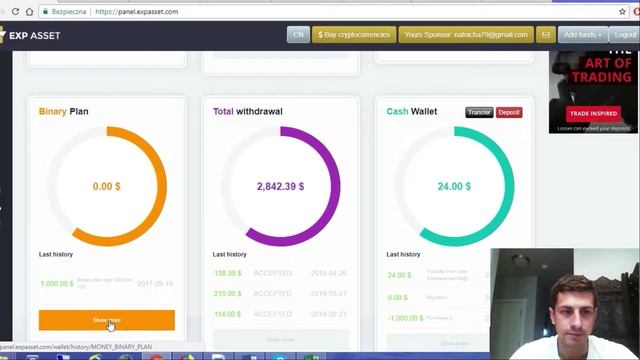
Task: Click the purple Total withdrawal progress ring
Action: pyautogui.click(x=336, y=187)
